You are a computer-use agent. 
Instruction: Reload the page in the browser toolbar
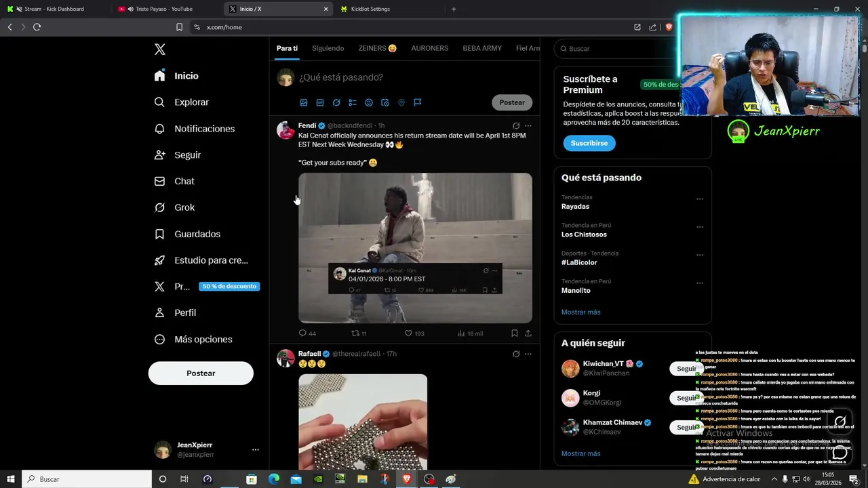click(x=37, y=27)
